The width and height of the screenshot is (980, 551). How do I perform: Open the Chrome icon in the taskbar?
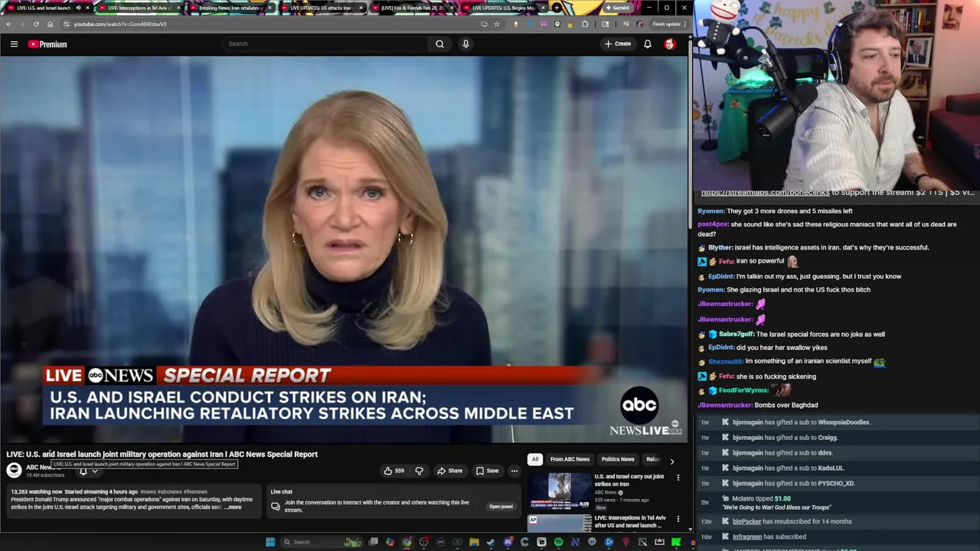click(407, 542)
